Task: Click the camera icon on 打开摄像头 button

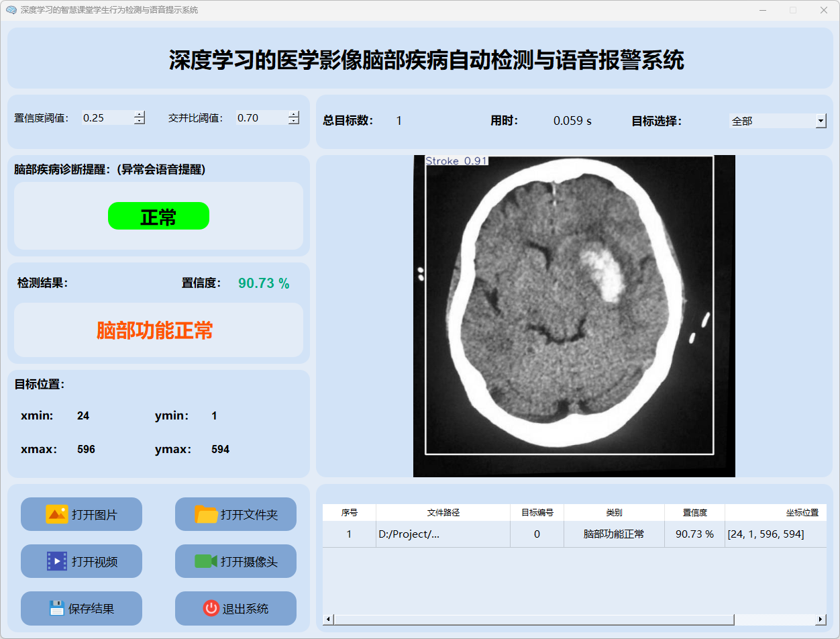Action: (x=206, y=561)
